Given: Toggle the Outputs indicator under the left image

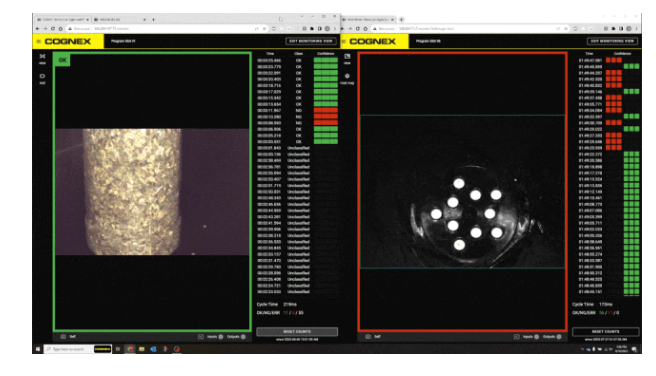Looking at the screenshot, I should (243, 337).
